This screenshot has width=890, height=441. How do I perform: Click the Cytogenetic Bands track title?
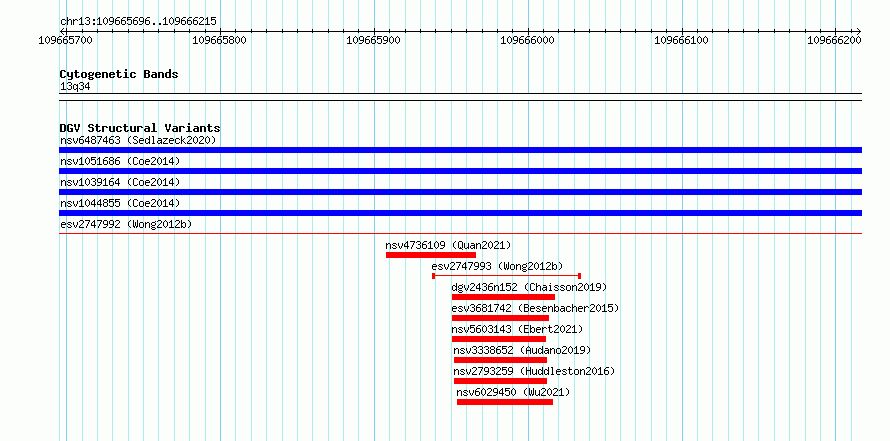coord(119,74)
